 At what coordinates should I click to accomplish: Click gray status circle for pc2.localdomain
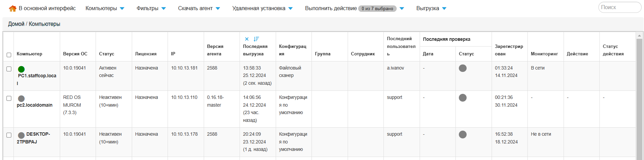click(x=21, y=99)
